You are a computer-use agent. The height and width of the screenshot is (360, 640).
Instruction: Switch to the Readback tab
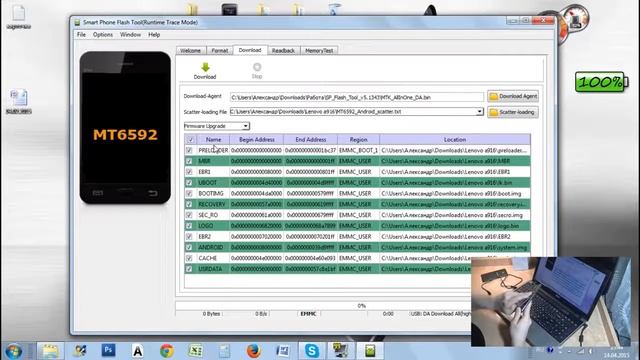click(x=283, y=51)
